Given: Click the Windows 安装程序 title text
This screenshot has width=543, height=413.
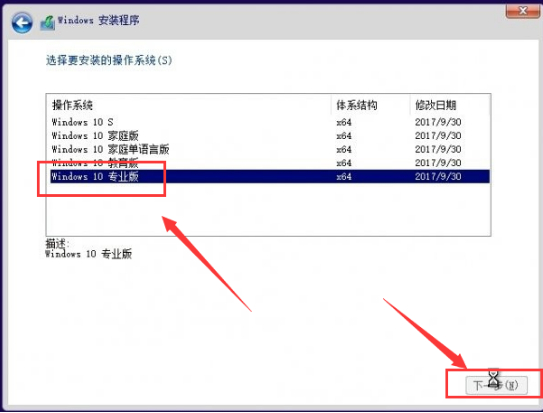Looking at the screenshot, I should pyautogui.click(x=98, y=20).
